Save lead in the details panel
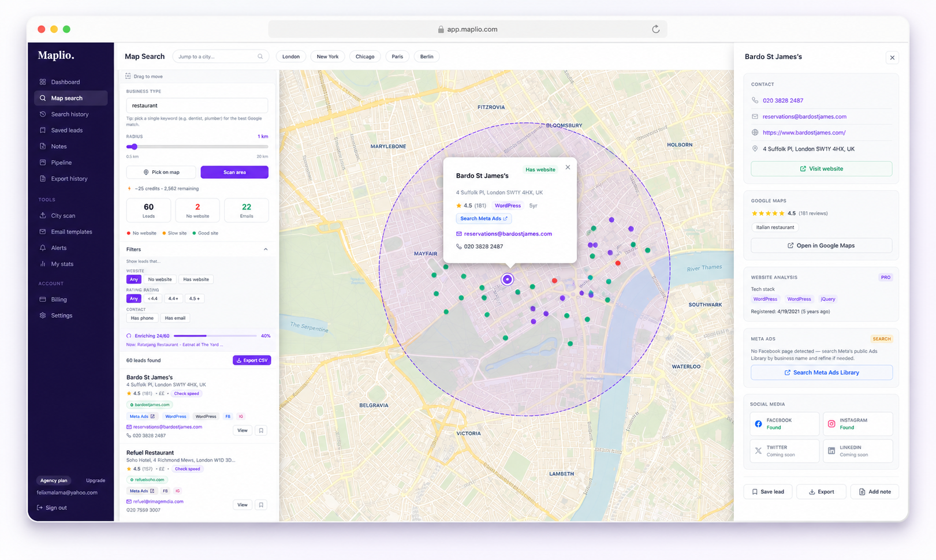Image resolution: width=936 pixels, height=560 pixels. pos(768,492)
